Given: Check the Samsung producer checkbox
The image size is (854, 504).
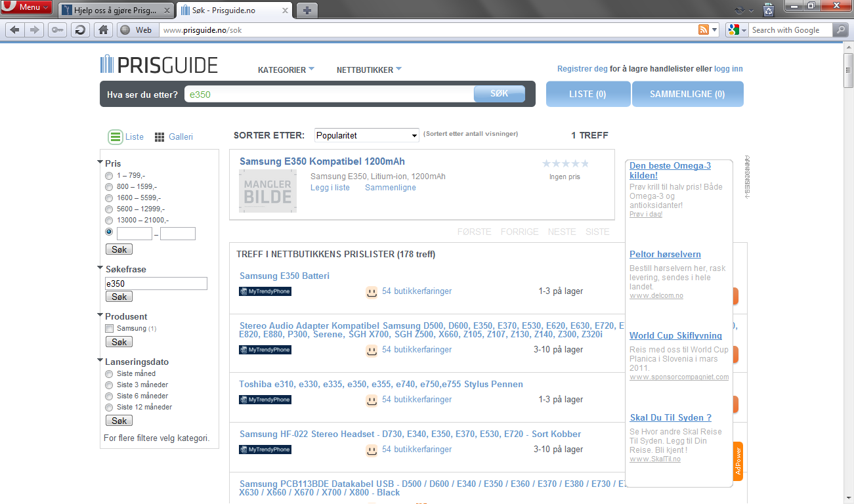Looking at the screenshot, I should [110, 328].
